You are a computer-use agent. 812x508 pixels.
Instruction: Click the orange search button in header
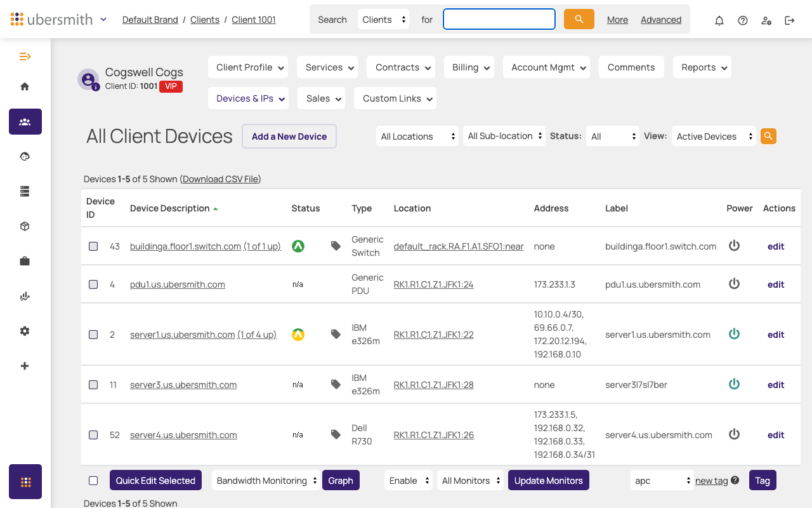tap(579, 19)
